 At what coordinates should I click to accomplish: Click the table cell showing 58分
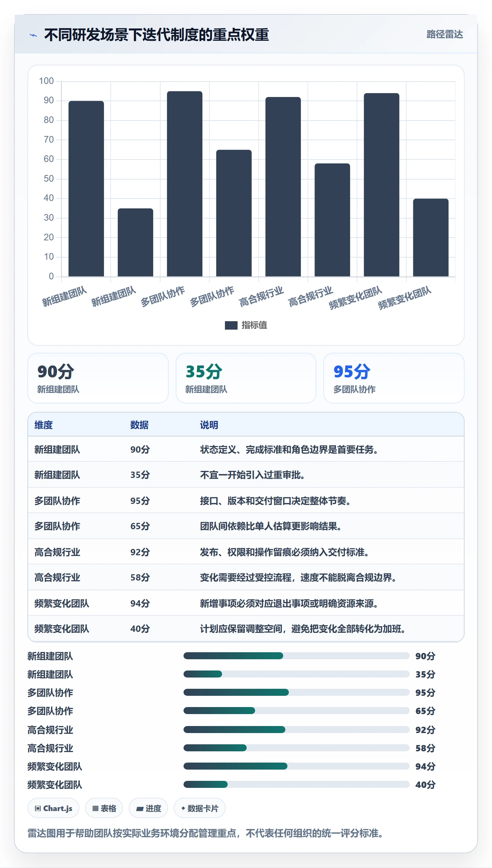coord(140,577)
